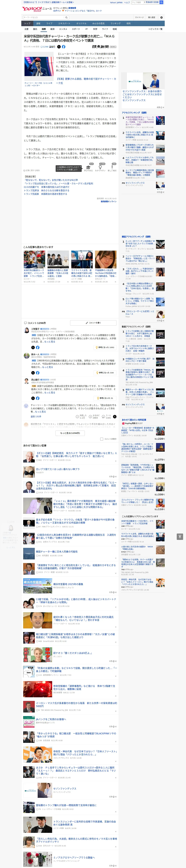Click the Yahoo! JAPAN news logo
Image resolution: width=186 pixels, height=868 pixels.
click(x=37, y=9)
